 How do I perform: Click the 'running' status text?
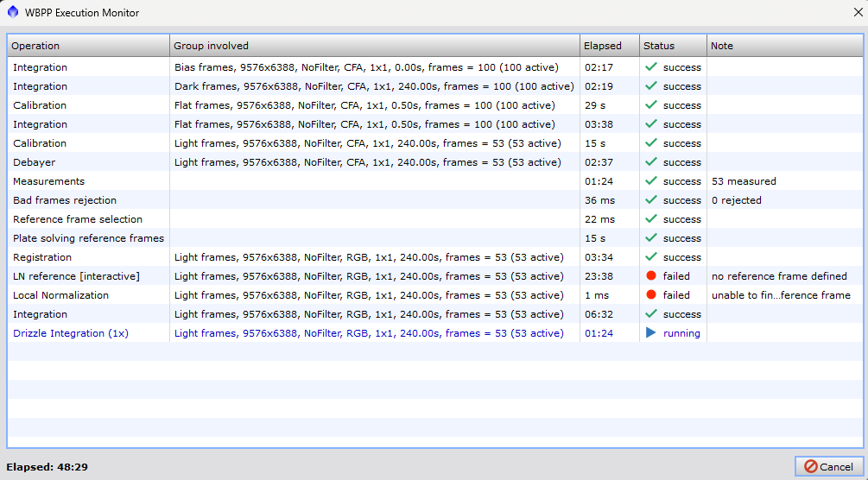(681, 333)
